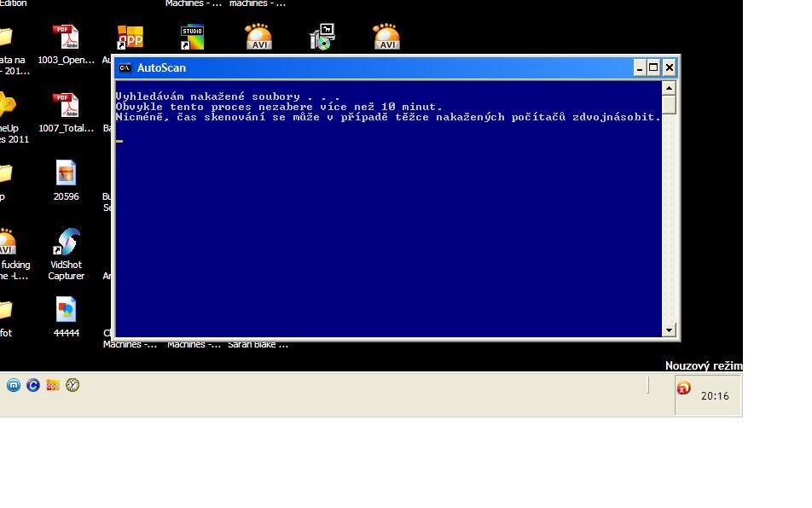This screenshot has height=508, width=812.
Task: Open the 1003_Open PDF file on desktop
Action: coord(66,38)
